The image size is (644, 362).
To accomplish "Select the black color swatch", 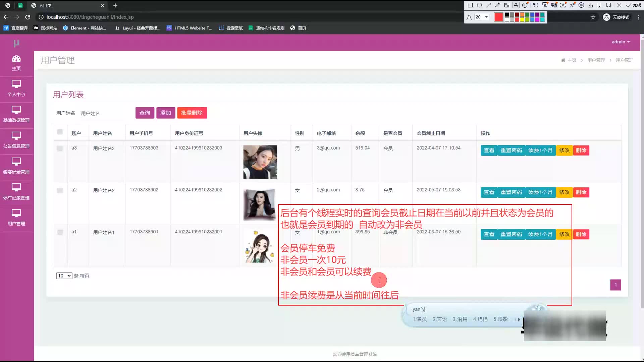I will (507, 14).
